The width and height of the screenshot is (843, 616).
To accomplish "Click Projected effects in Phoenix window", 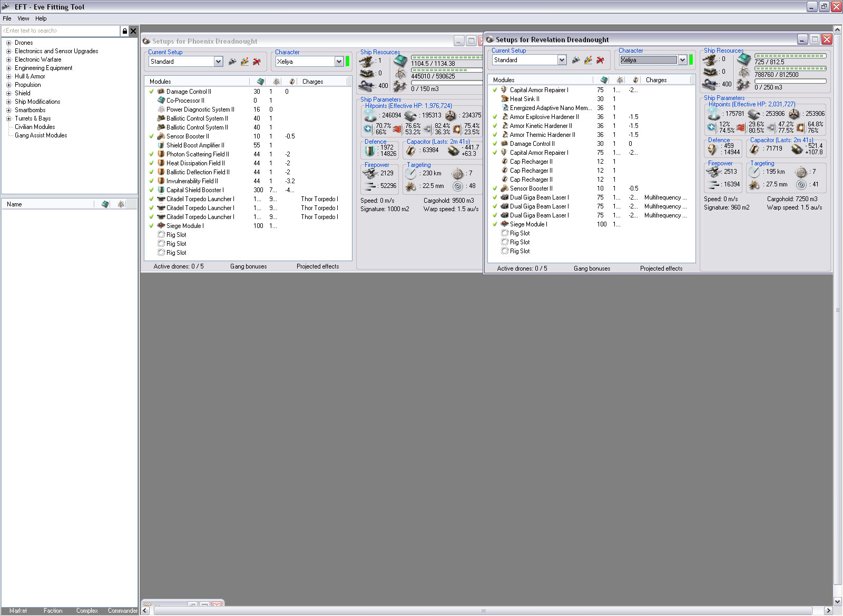I will pyautogui.click(x=318, y=266).
